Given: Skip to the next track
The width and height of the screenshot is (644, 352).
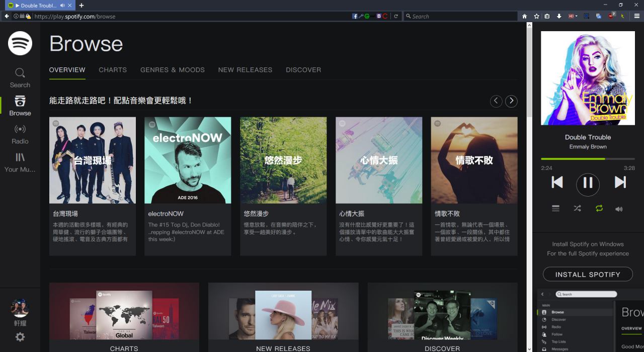Looking at the screenshot, I should click(620, 182).
